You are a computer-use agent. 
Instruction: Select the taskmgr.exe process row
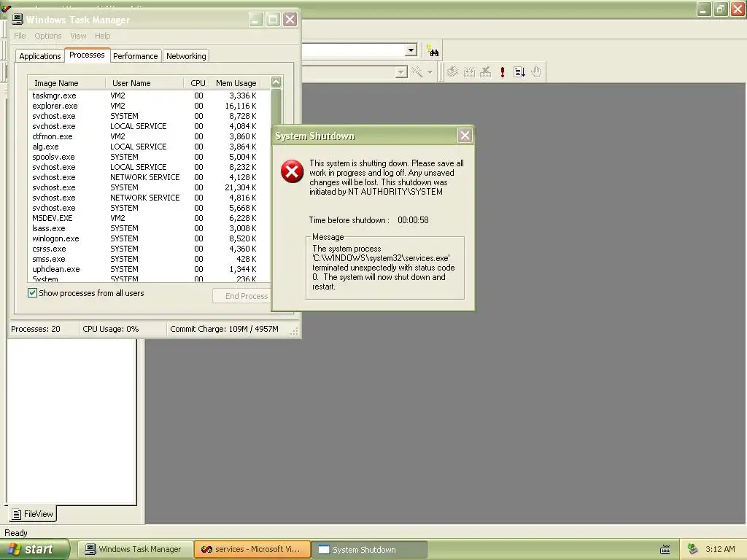click(149, 96)
